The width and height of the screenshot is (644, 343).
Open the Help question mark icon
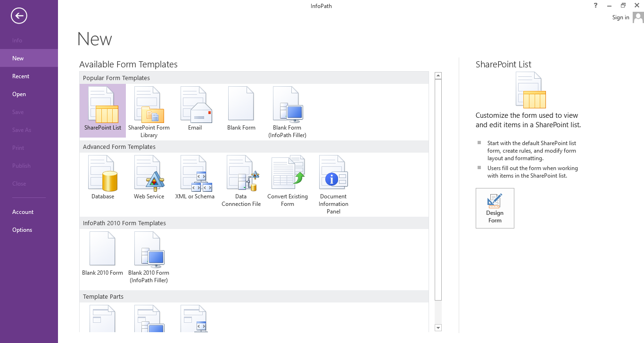[596, 6]
